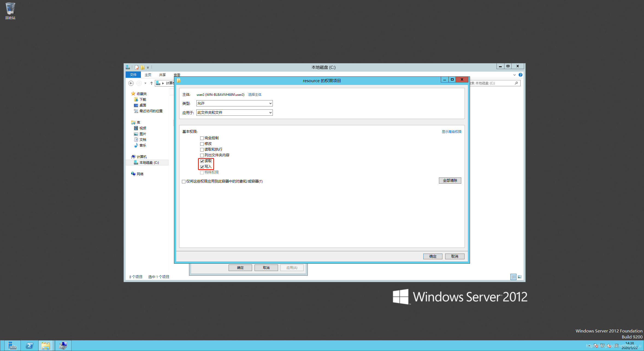Screen dimensions: 644x351
Task: Open the 文件 ribbon tab
Action: (133, 75)
